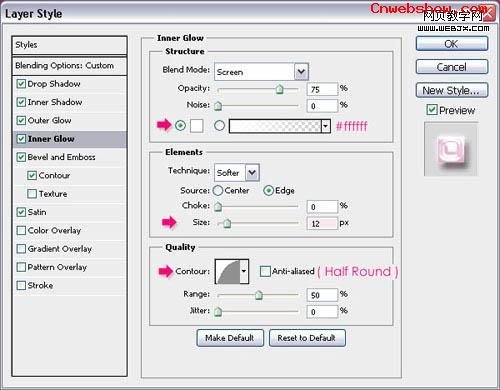Click the Range value field
This screenshot has height=390, width=500.
[x=322, y=295]
